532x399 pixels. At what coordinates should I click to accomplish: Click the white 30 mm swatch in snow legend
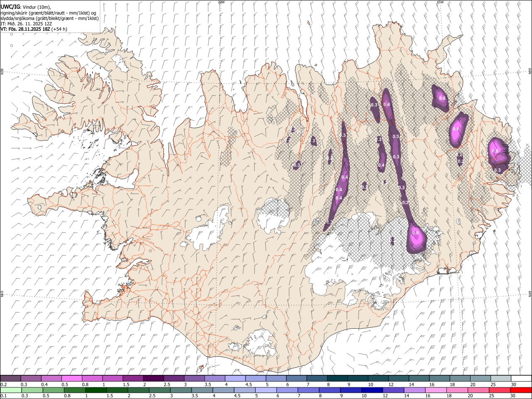[521, 378]
